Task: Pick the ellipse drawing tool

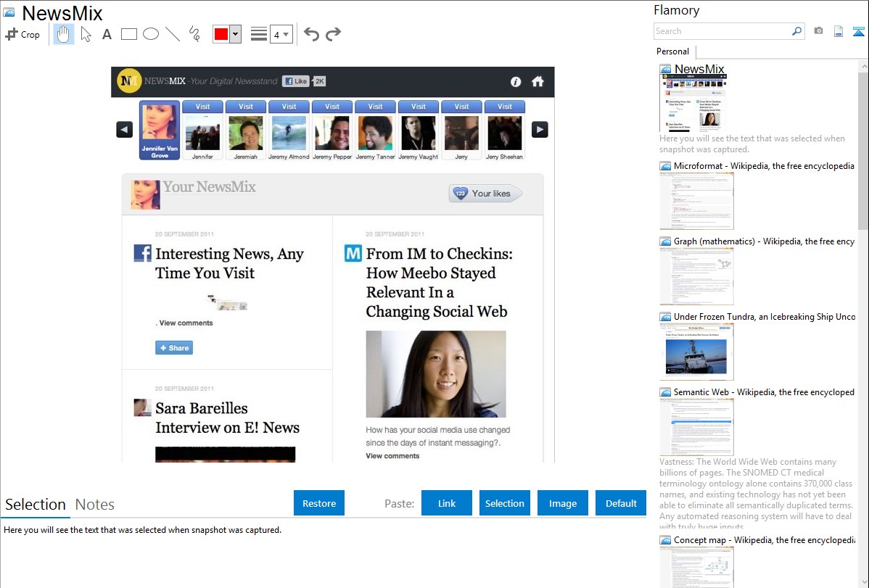Action: coord(151,34)
